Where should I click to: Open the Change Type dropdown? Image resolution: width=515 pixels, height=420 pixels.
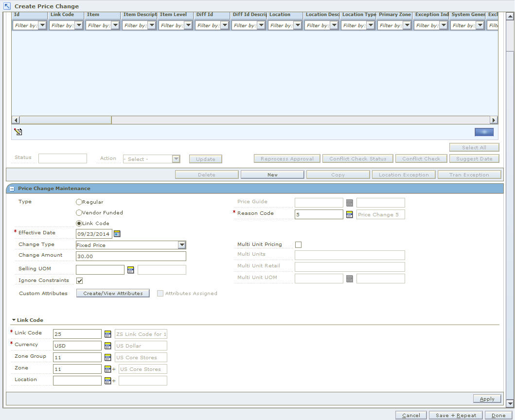182,245
